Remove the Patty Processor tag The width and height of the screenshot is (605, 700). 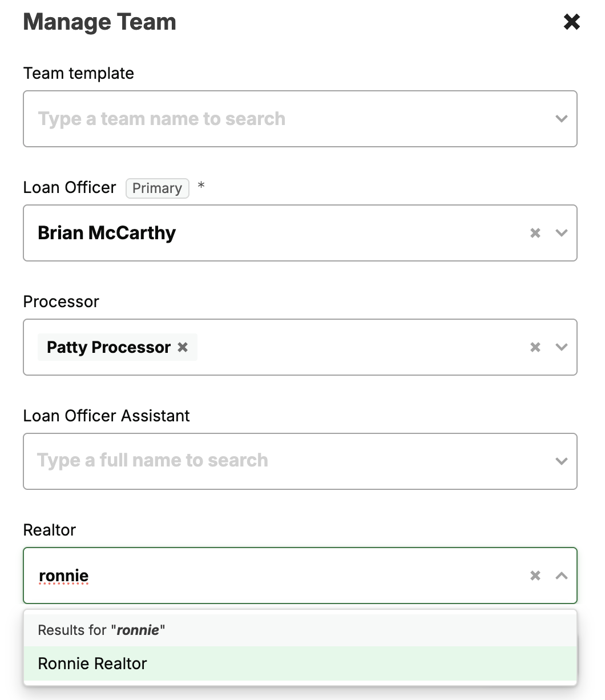click(183, 347)
